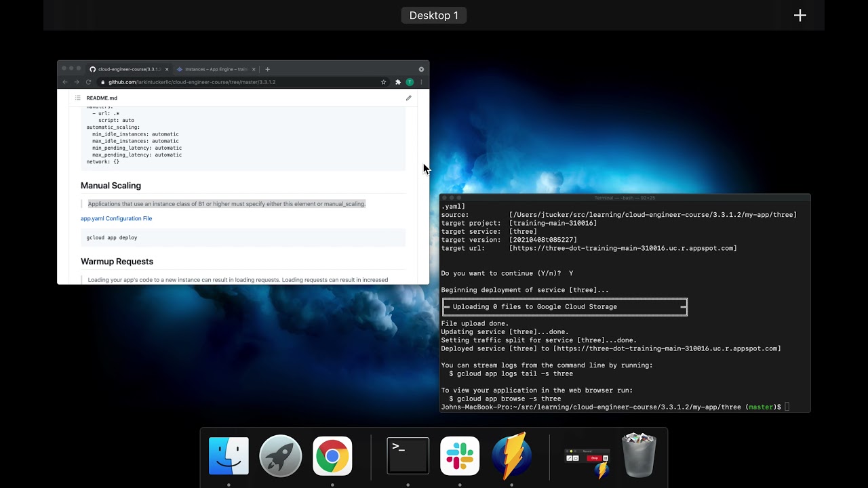Reload the GitHub page
868x488 pixels.
click(88, 82)
